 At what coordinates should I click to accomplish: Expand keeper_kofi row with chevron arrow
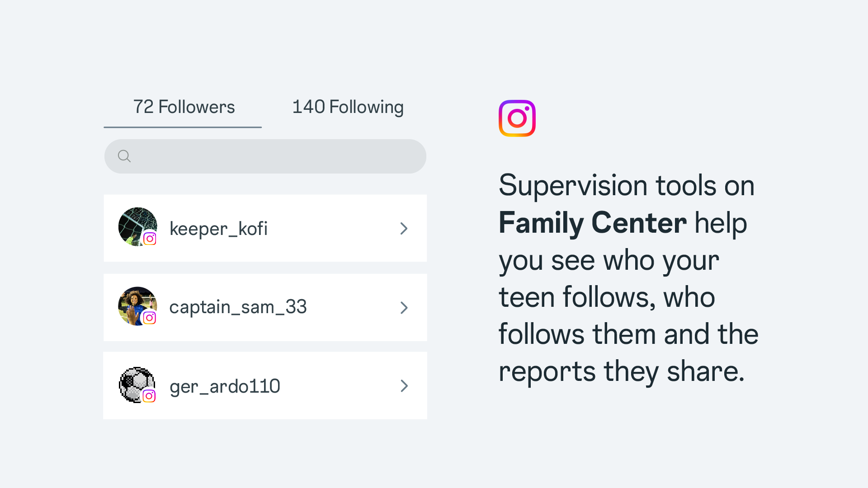404,229
